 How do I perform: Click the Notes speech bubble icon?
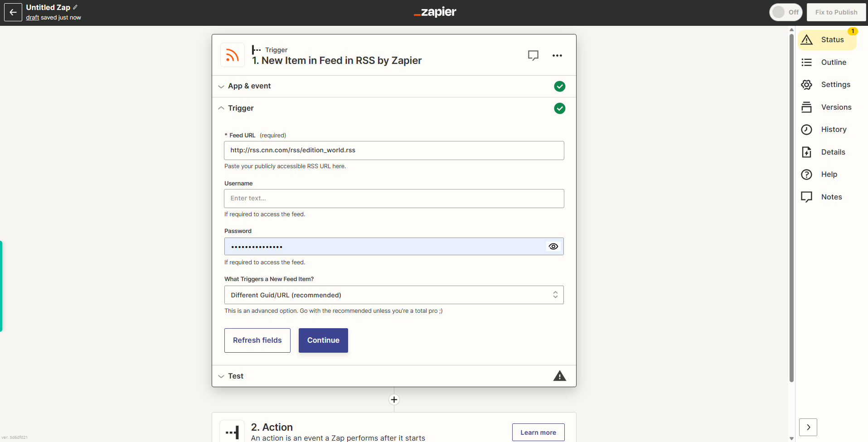point(807,197)
